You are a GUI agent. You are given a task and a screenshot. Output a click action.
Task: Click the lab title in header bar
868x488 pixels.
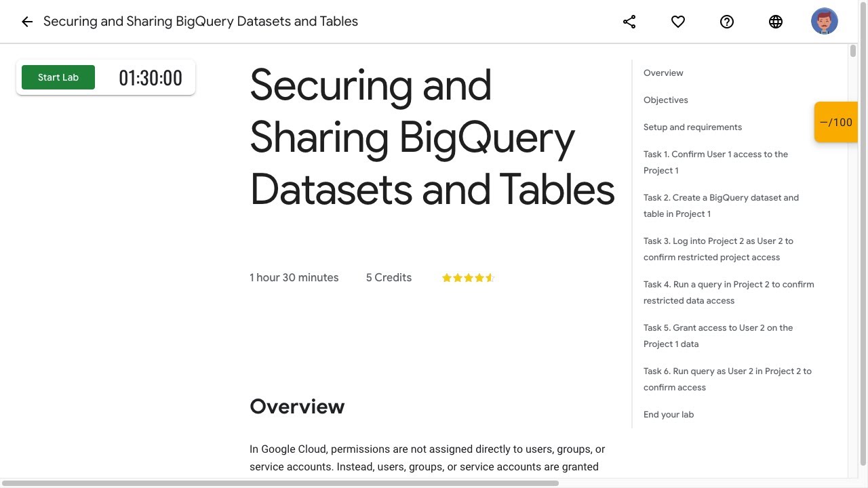201,21
